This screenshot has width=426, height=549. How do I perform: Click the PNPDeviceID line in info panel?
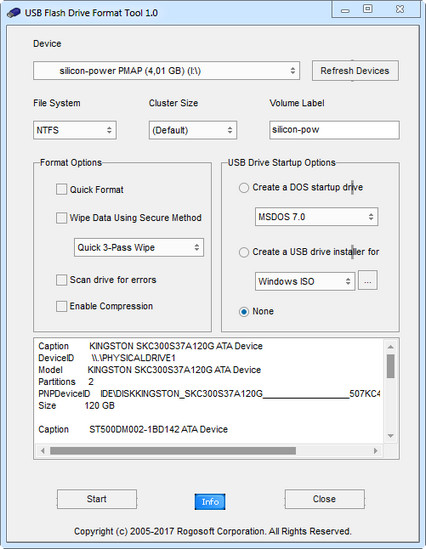click(209, 394)
